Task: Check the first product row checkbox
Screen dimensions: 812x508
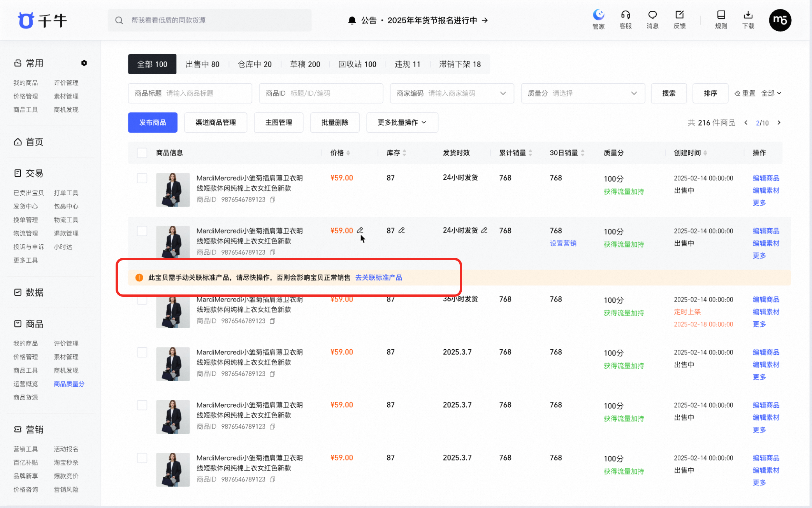Action: click(x=142, y=178)
